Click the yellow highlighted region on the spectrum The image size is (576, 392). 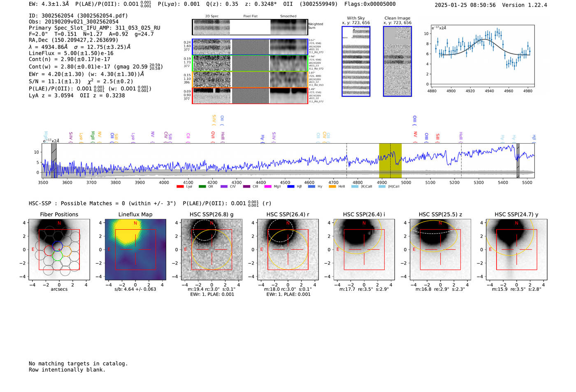pos(390,160)
